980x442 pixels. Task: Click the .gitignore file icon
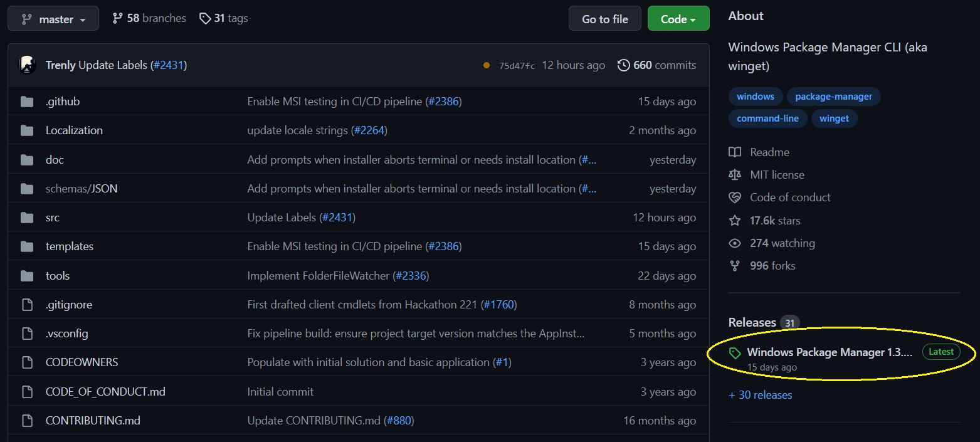27,305
